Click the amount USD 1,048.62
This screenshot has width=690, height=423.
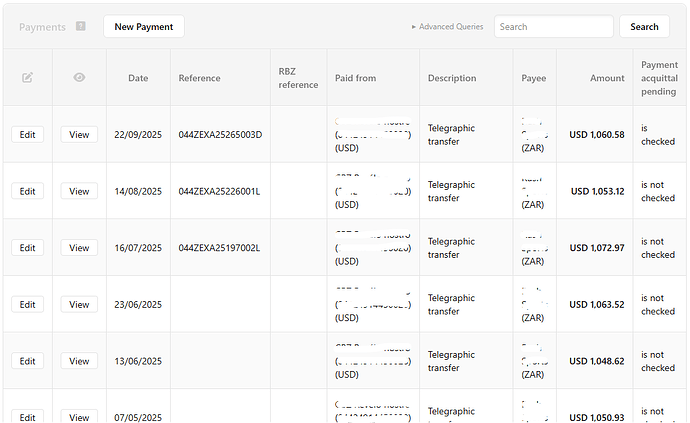(597, 361)
